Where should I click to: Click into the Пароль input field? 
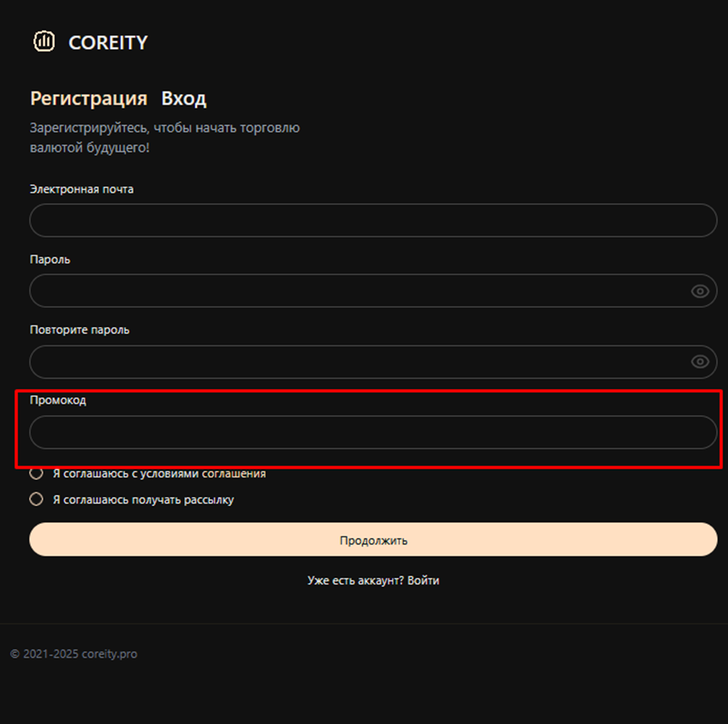pos(356,291)
